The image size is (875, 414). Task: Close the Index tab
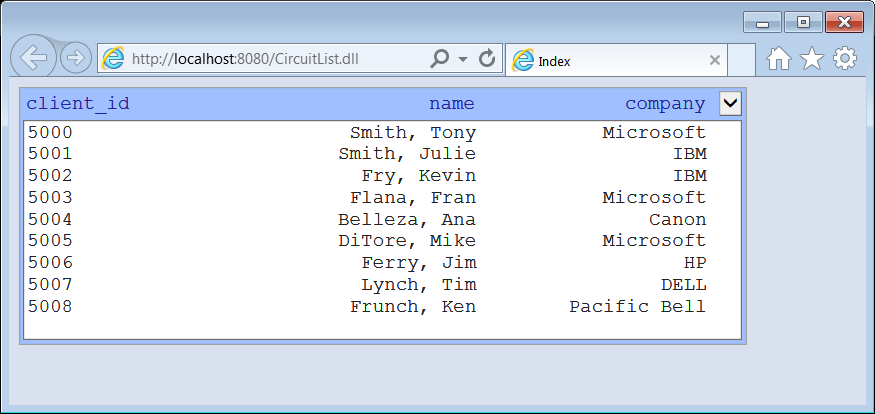[714, 60]
